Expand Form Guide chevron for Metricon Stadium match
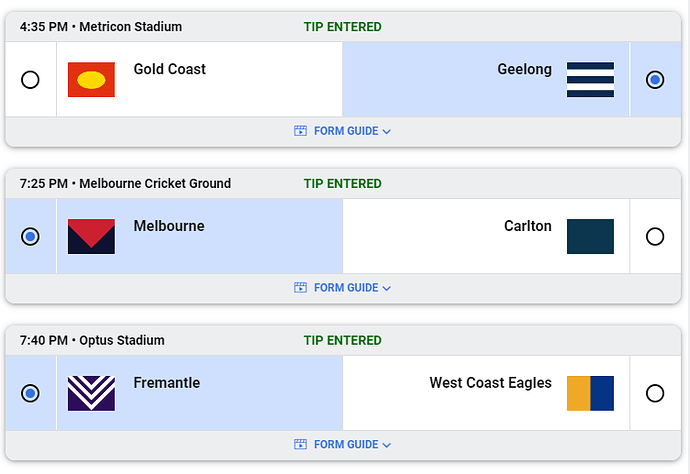 [x=387, y=132]
